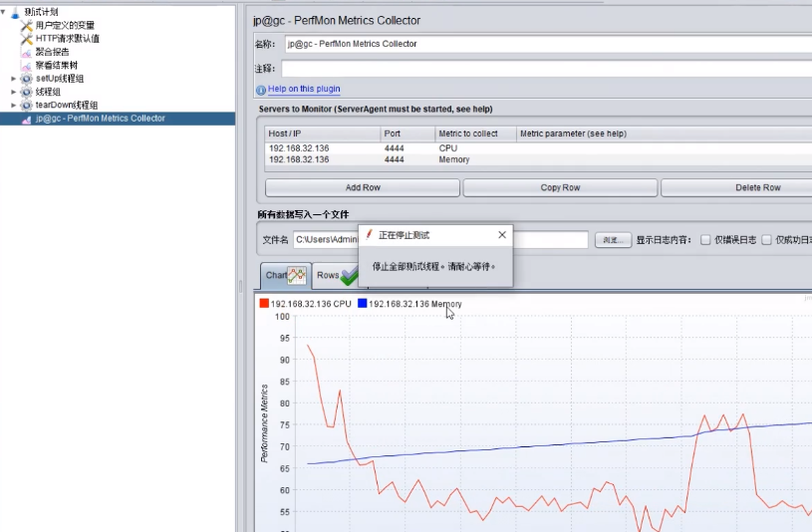Image resolution: width=812 pixels, height=532 pixels.
Task: Click the 浏览 browse button
Action: [x=613, y=240]
